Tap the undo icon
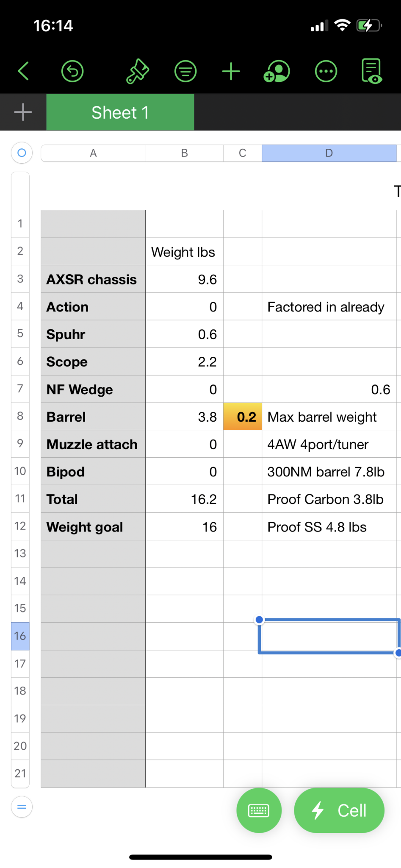401x868 pixels. 72,71
